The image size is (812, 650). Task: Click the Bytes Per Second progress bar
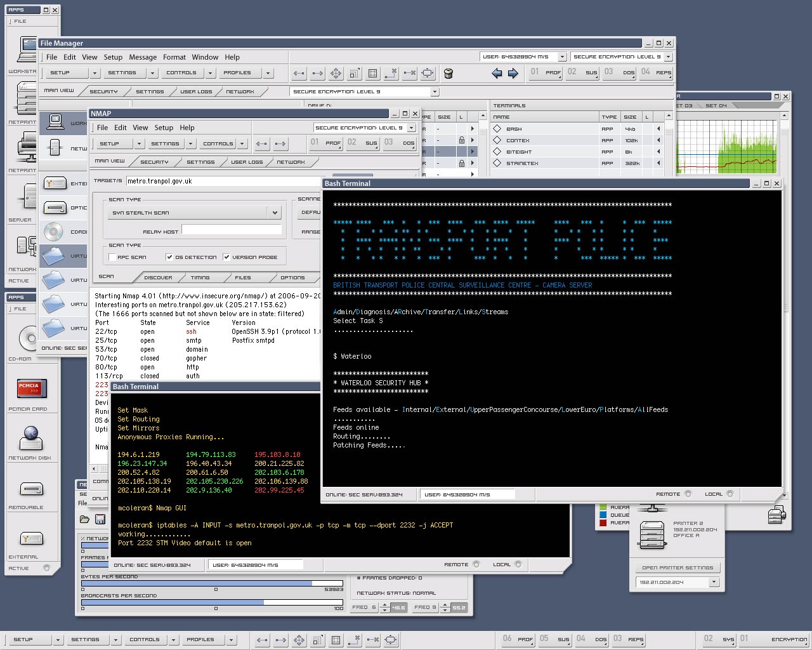pyautogui.click(x=212, y=583)
